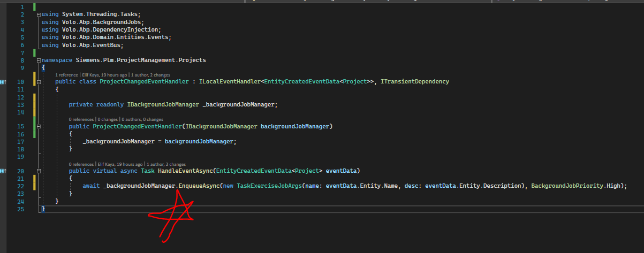This screenshot has width=644, height=253.
Task: Collapse the Siemens.Plm namespace block
Action: pyautogui.click(x=39, y=60)
